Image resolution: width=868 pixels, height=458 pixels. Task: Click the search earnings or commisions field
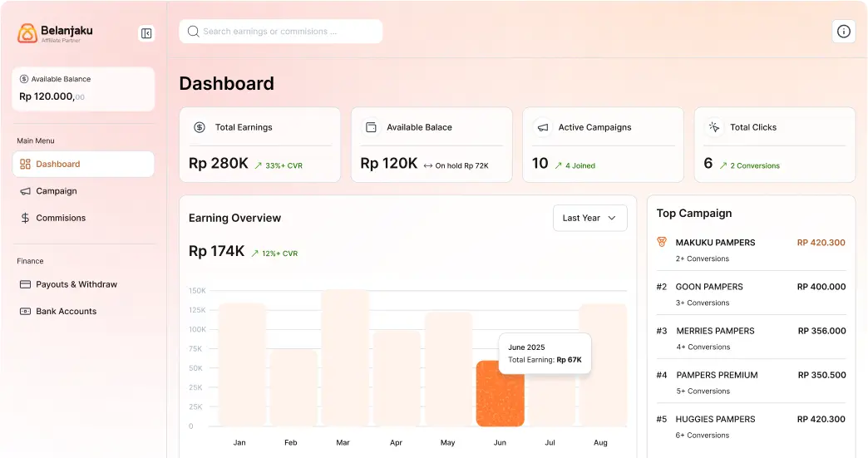pos(281,32)
